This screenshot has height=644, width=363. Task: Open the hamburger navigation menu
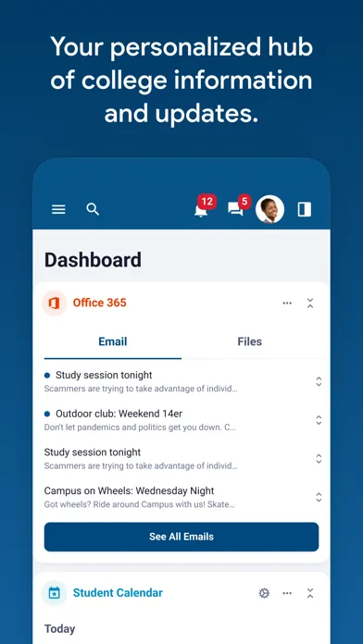click(58, 209)
